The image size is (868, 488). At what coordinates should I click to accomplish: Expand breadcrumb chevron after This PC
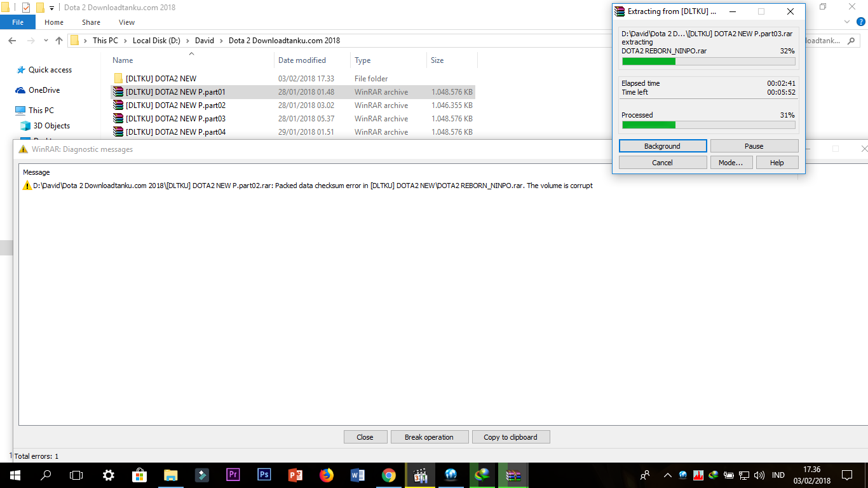125,41
